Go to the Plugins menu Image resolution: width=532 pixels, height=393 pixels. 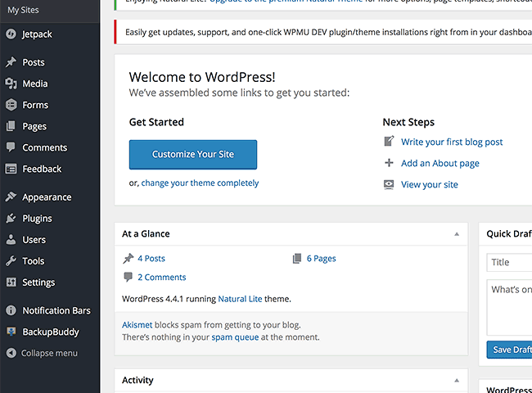click(38, 219)
